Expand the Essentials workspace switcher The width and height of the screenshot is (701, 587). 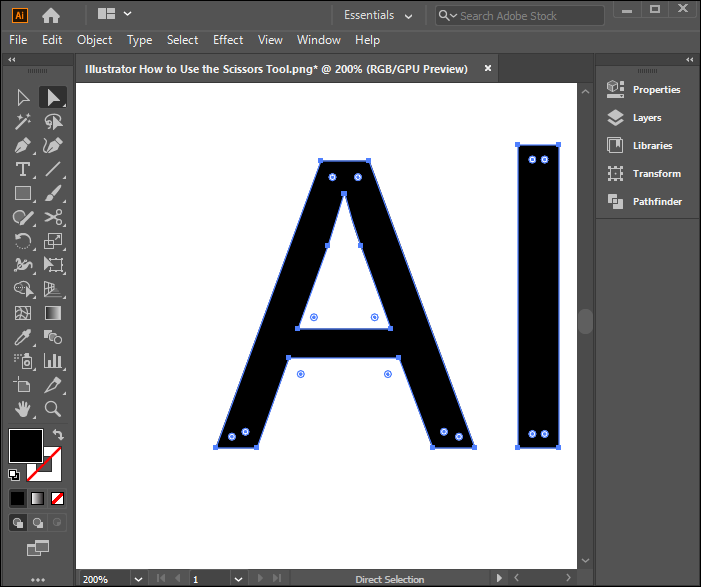pos(379,15)
